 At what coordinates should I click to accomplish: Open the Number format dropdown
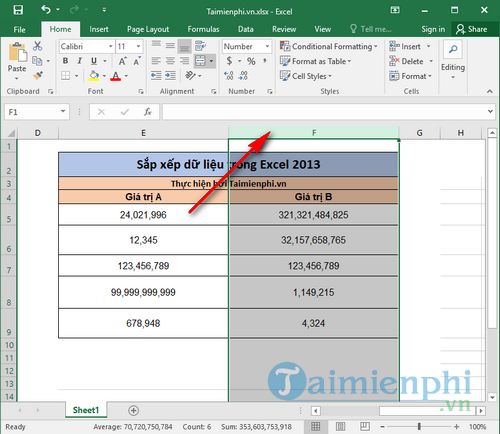click(267, 46)
